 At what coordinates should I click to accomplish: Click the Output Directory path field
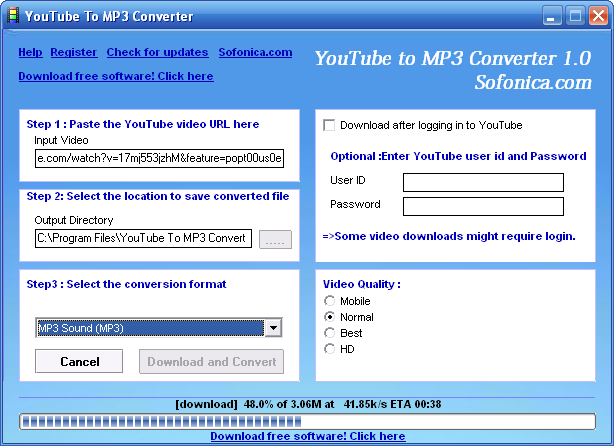[x=143, y=238]
